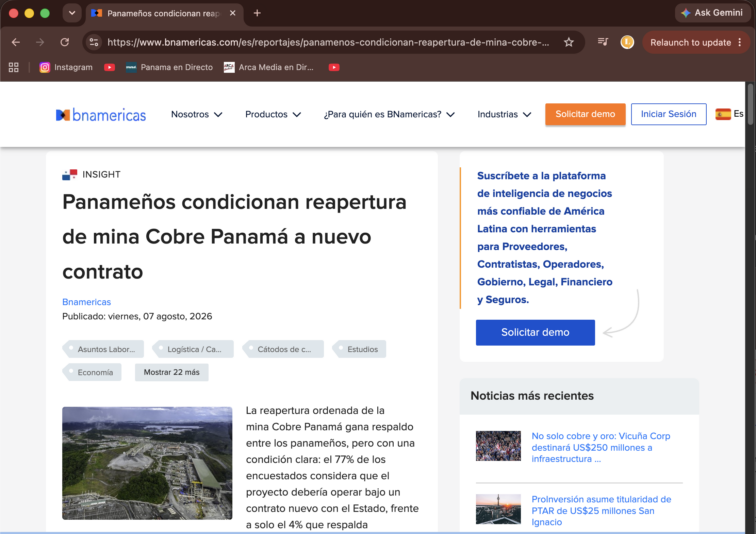The image size is (756, 534).
Task: Click the Vicuña Corp news thumbnail
Action: (498, 446)
